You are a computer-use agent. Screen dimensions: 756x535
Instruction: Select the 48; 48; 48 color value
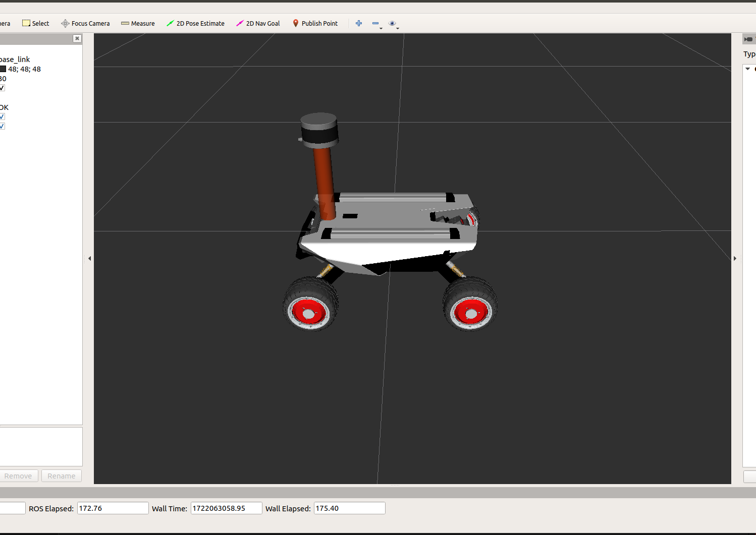[x=24, y=69]
